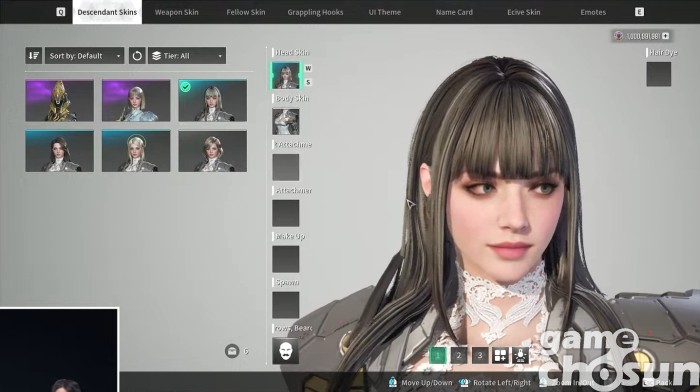The image size is (700, 392).
Task: Select the mustache face Brows, Beard slot
Action: [x=286, y=351]
